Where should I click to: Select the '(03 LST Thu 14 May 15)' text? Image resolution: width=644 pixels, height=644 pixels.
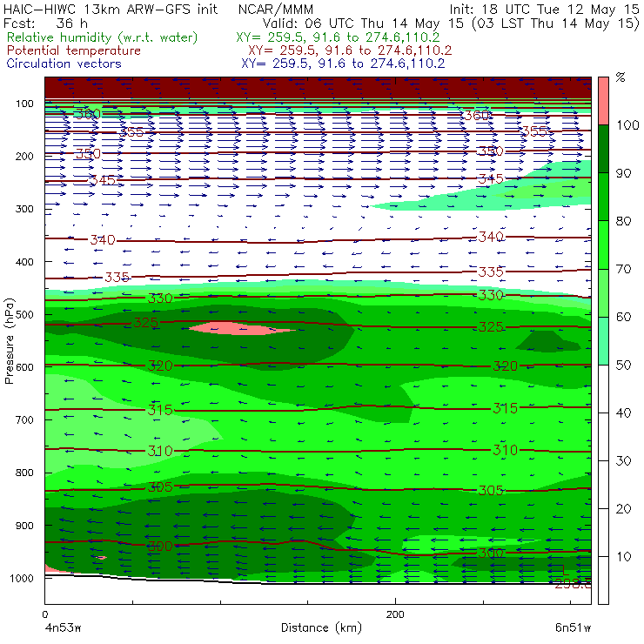pyautogui.click(x=556, y=23)
